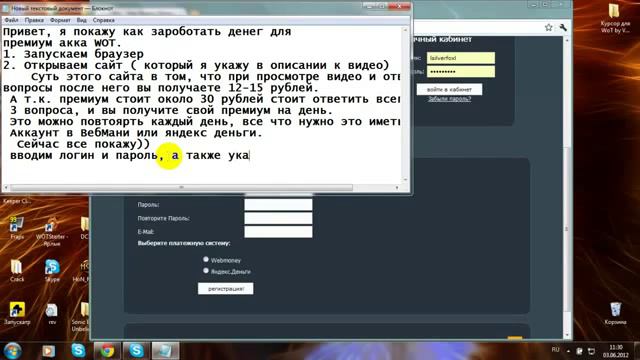Open the Файл menu in Notepad
The image size is (640, 360).
tap(11, 20)
